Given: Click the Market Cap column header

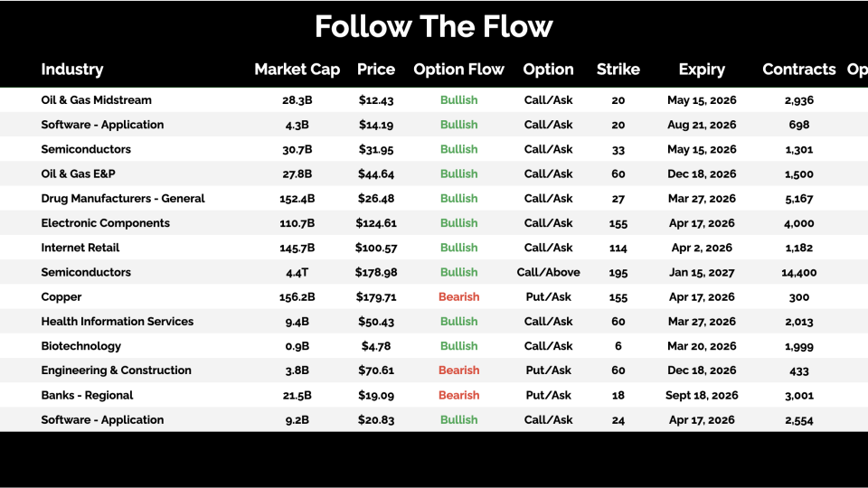Looking at the screenshot, I should (297, 70).
